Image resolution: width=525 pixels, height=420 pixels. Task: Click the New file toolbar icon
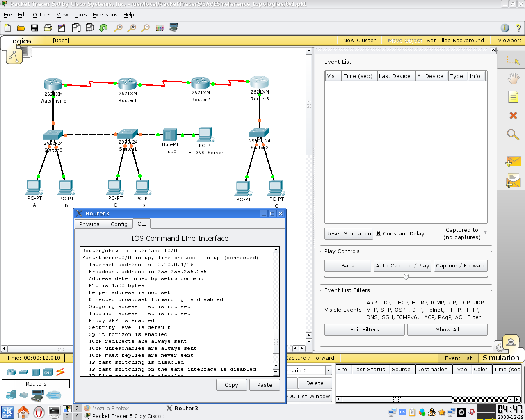[x=7, y=28]
